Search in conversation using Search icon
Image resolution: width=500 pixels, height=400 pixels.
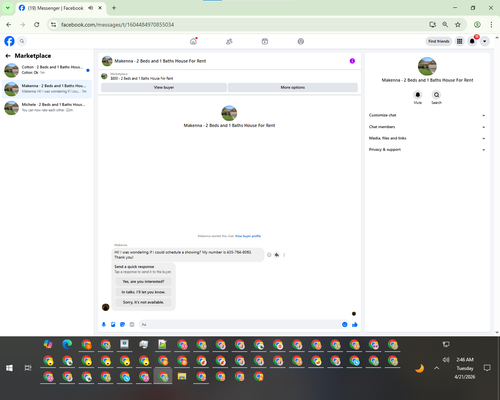point(436,95)
